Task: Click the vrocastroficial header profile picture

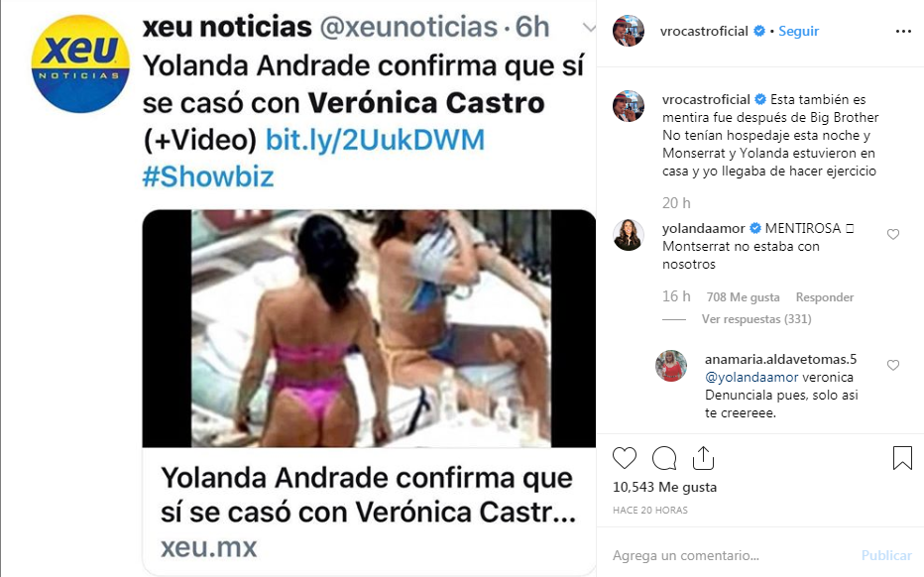Action: (629, 31)
